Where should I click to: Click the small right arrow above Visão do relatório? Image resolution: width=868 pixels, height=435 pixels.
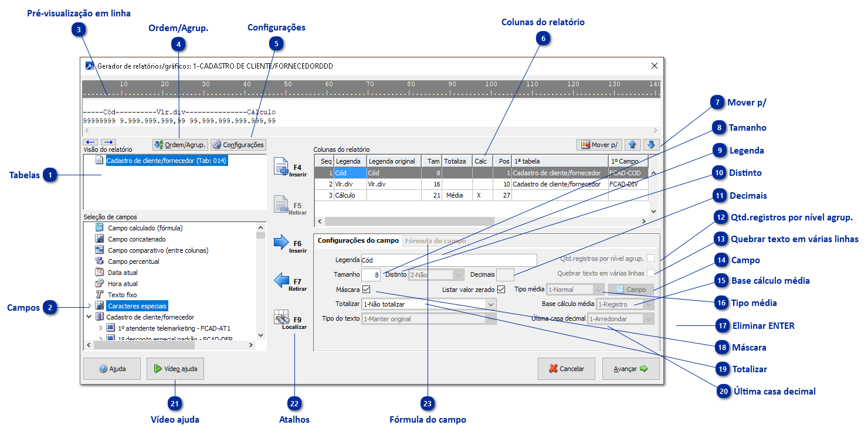[108, 142]
